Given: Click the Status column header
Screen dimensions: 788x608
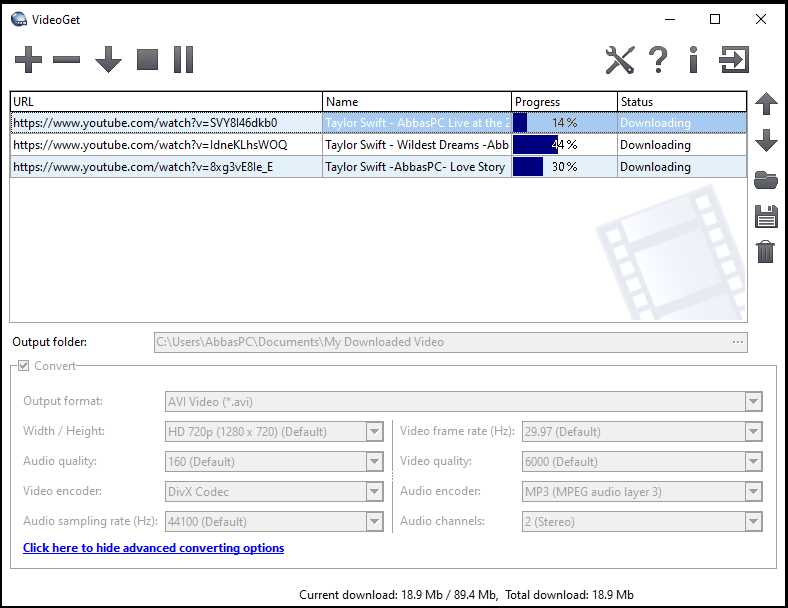Looking at the screenshot, I should 682,102.
